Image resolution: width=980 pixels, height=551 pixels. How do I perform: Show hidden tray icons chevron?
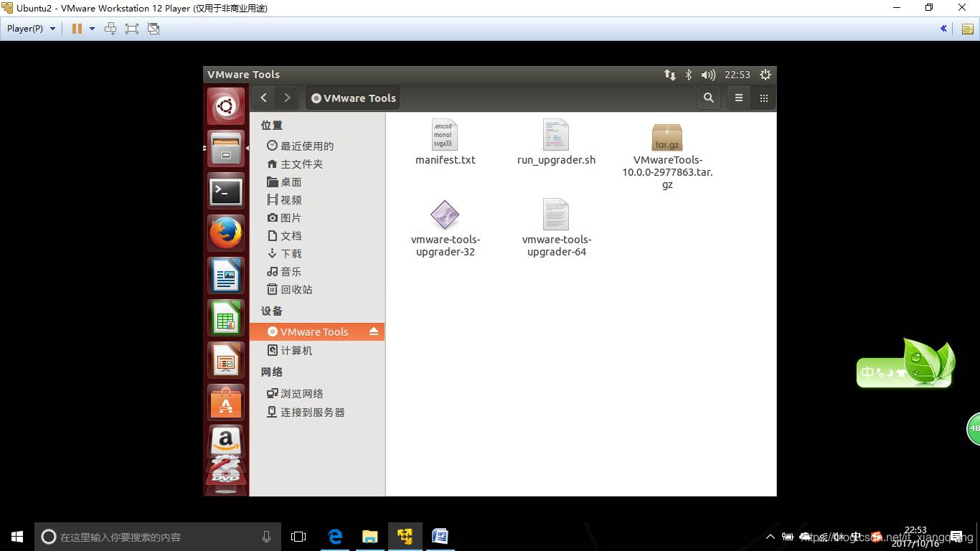click(x=771, y=537)
